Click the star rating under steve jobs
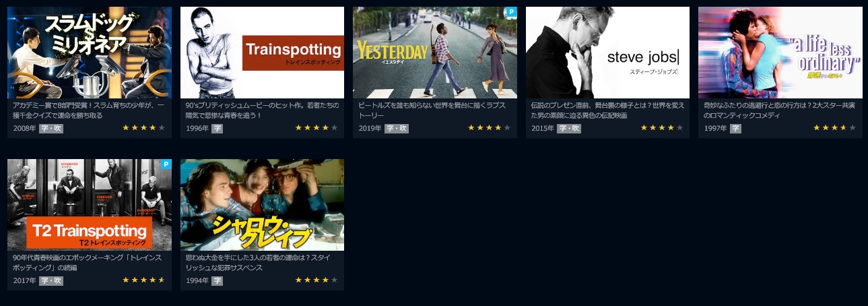Image resolution: width=868 pixels, height=306 pixels. tap(662, 128)
